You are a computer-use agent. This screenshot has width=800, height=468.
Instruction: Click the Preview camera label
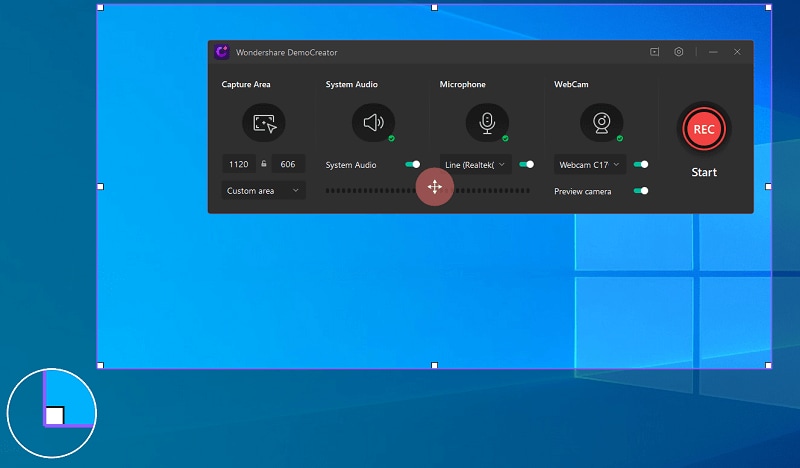tap(583, 191)
